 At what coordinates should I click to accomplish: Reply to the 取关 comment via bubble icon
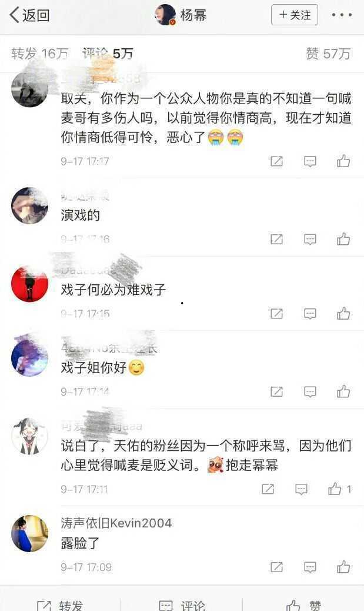point(310,161)
